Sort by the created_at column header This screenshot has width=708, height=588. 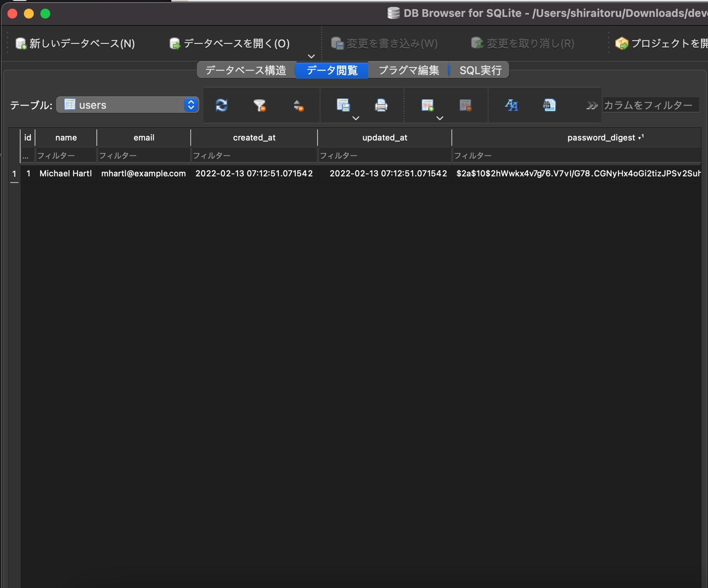254,138
